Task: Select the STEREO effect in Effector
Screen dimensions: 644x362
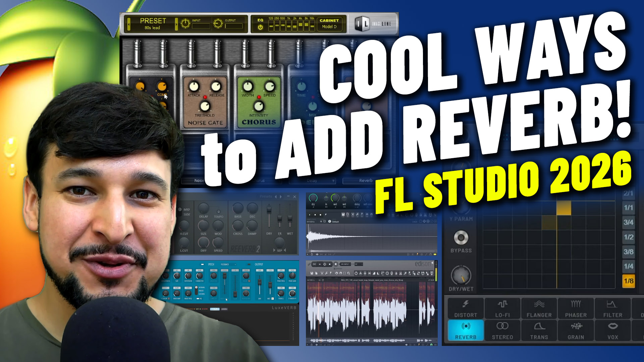Action: coord(502,330)
